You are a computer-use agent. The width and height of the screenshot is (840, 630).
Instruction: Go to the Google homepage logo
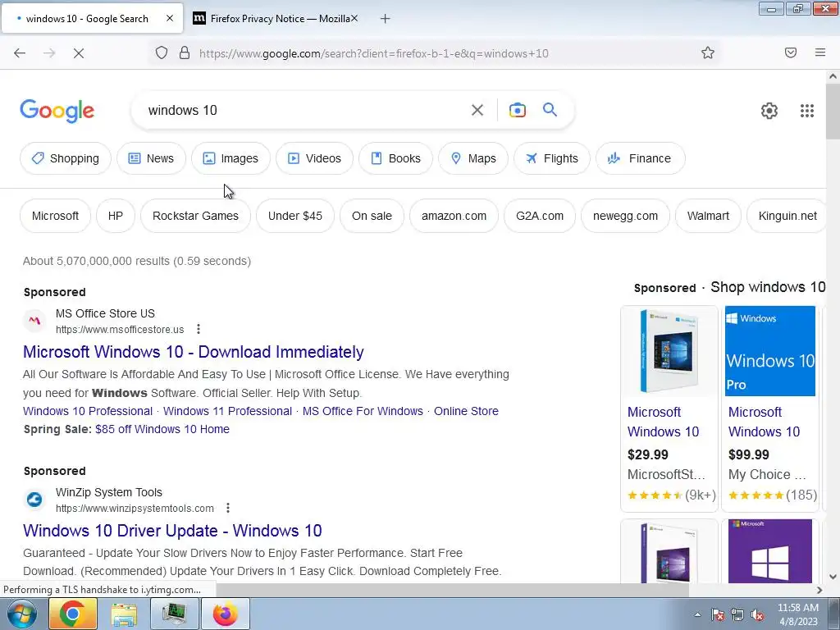point(57,111)
